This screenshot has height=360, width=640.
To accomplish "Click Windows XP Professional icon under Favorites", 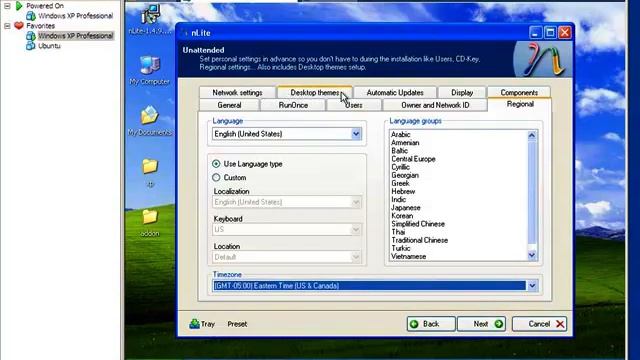I will click(x=31, y=36).
